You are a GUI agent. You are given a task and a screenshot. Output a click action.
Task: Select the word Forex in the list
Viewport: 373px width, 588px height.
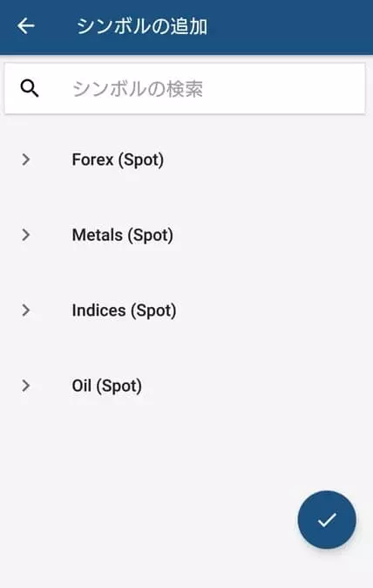tap(92, 160)
